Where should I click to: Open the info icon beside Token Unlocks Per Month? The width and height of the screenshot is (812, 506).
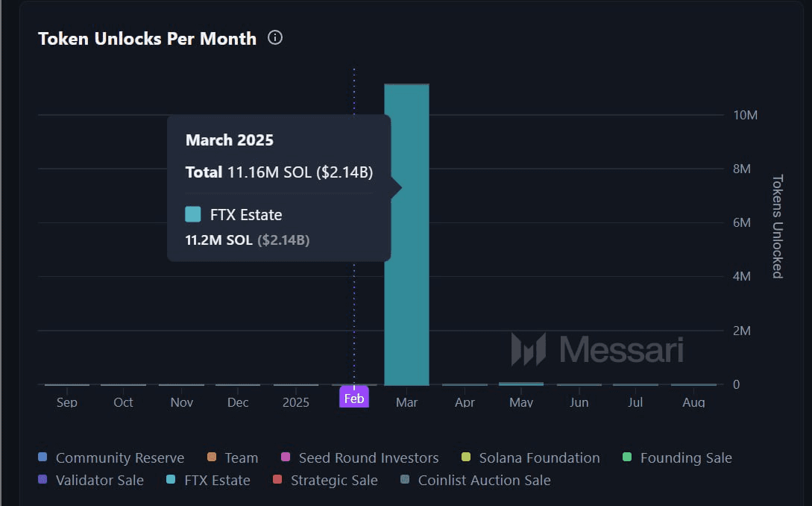tap(275, 38)
